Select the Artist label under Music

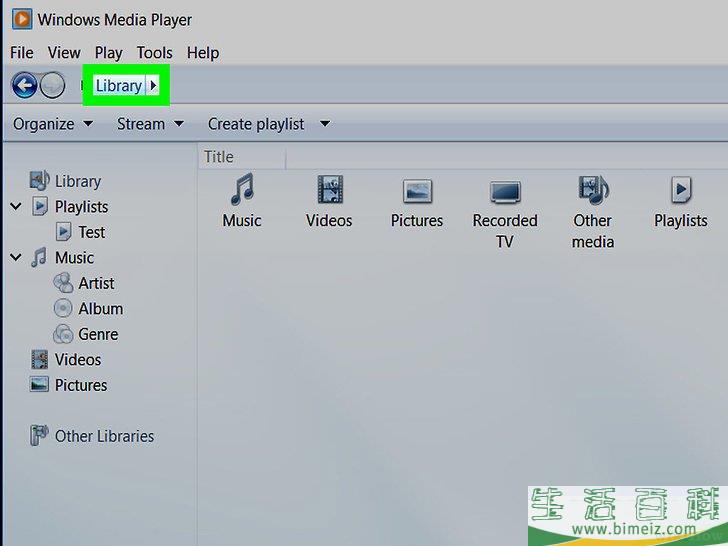[96, 283]
